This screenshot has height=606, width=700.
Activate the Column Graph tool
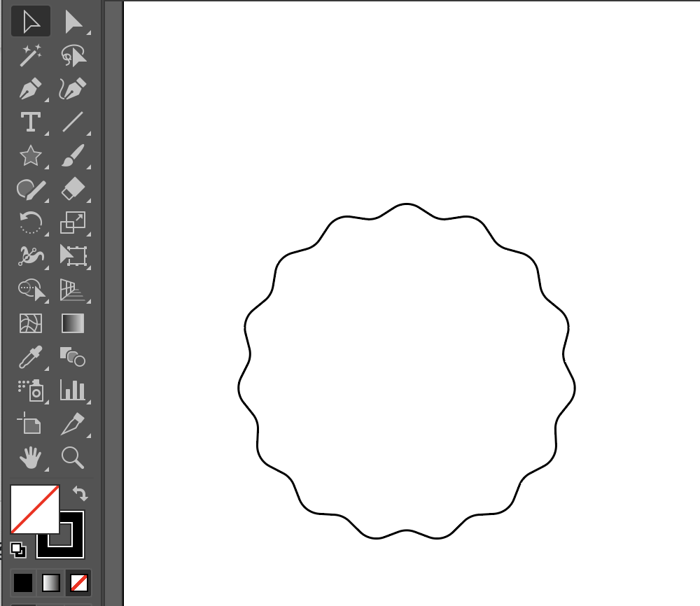(73, 390)
